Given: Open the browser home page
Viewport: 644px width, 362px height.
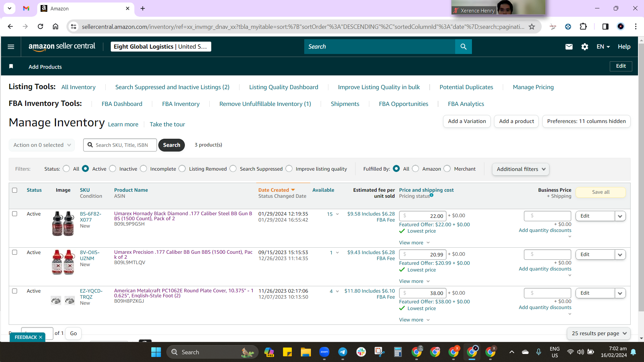Looking at the screenshot, I should tap(55, 26).
